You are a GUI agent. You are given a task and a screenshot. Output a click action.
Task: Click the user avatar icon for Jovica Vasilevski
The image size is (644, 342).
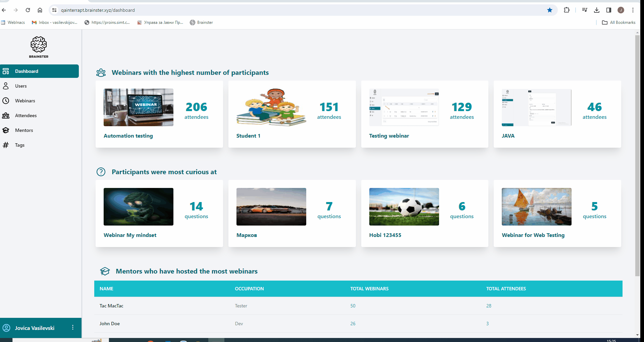tap(6, 328)
